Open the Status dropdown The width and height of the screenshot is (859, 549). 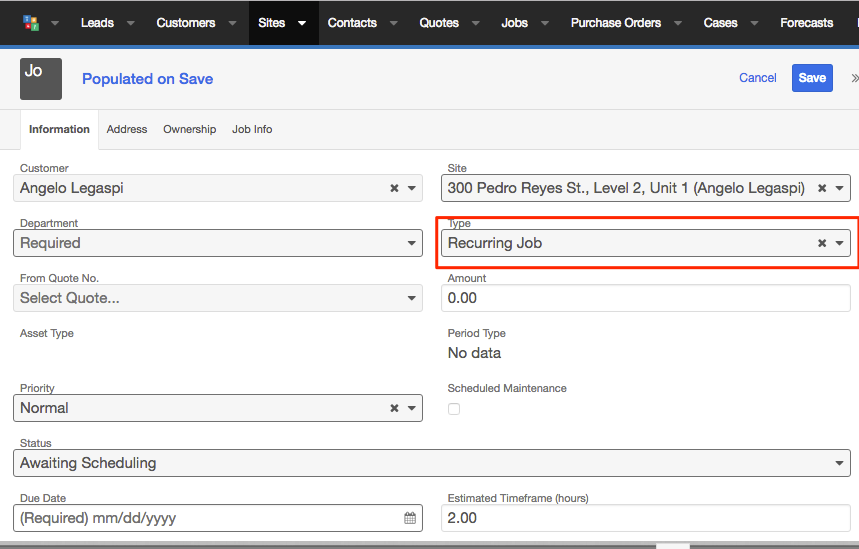[x=432, y=463]
